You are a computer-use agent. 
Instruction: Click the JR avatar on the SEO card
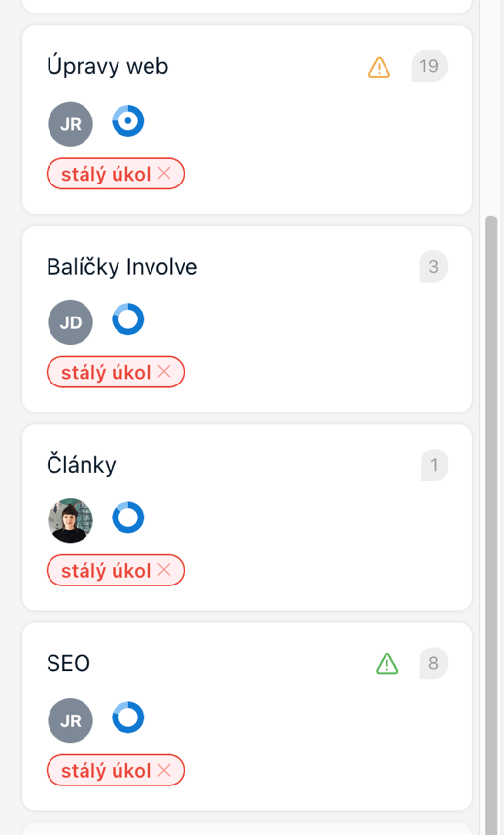click(x=70, y=720)
